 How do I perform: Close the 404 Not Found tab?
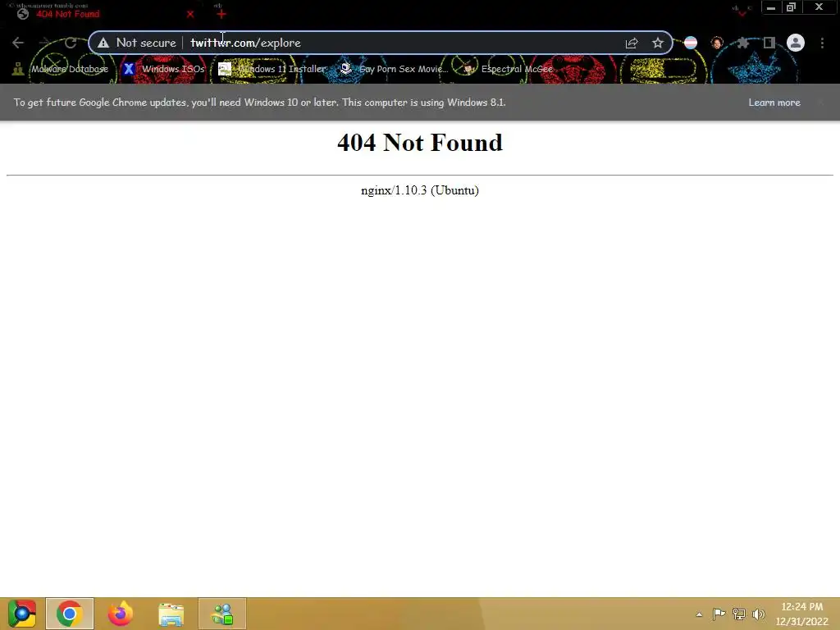pyautogui.click(x=190, y=15)
